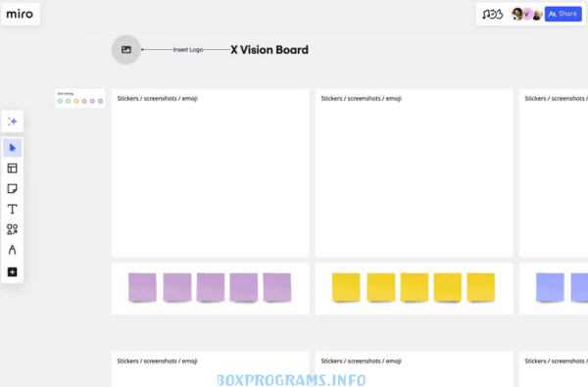Open the shapes tool
The image size is (588, 387).
[x=13, y=229]
